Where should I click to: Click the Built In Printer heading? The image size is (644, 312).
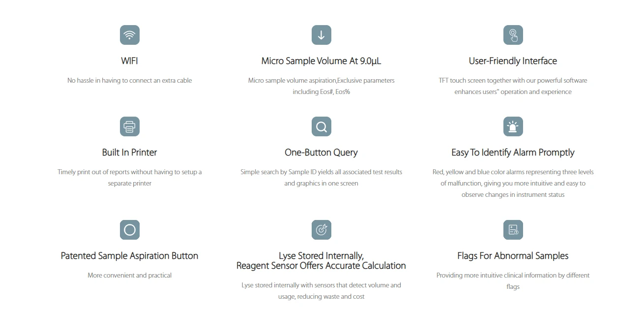[130, 153]
